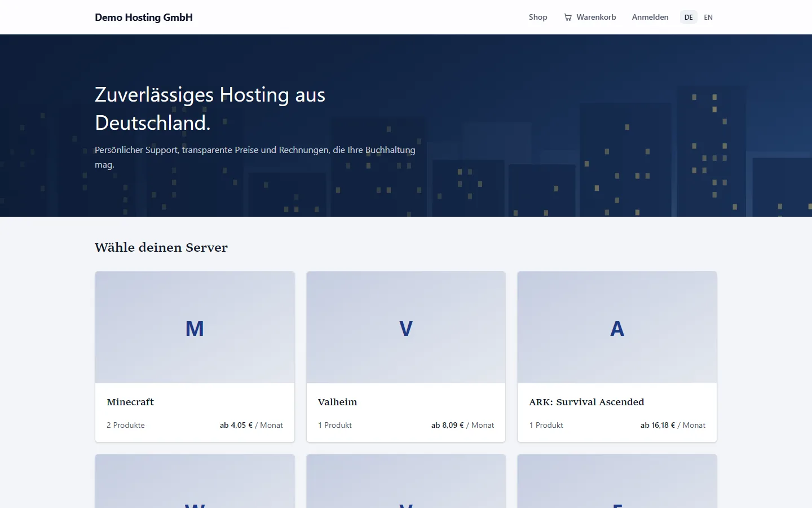Click the Minecraft product title
The height and width of the screenshot is (508, 812).
click(x=130, y=402)
